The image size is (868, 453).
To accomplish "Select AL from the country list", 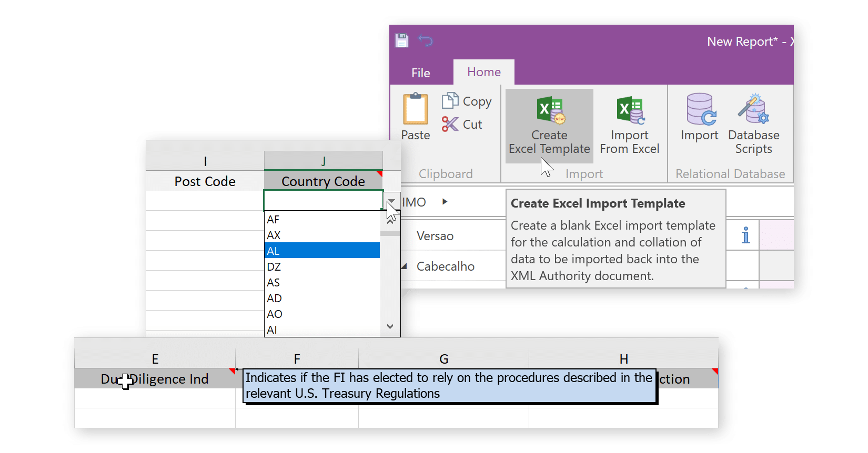I will (322, 251).
